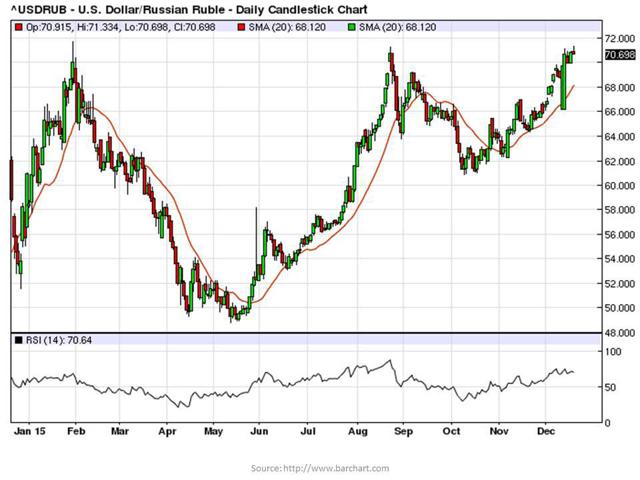Screen dimensions: 640x480
Task: Click the 'Nov' date axis label
Action: pos(499,431)
